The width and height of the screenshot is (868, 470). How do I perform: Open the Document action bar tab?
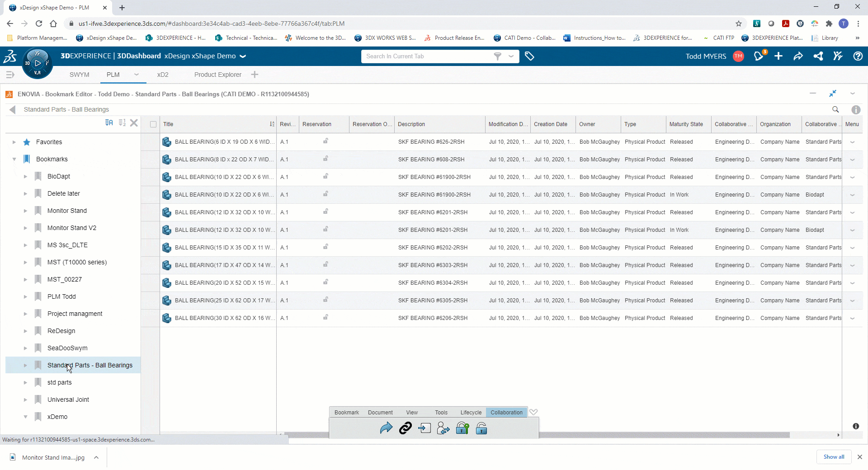pos(380,412)
